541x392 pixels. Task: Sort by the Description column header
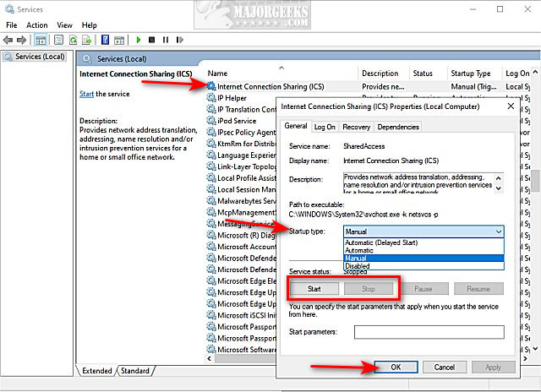click(383, 73)
